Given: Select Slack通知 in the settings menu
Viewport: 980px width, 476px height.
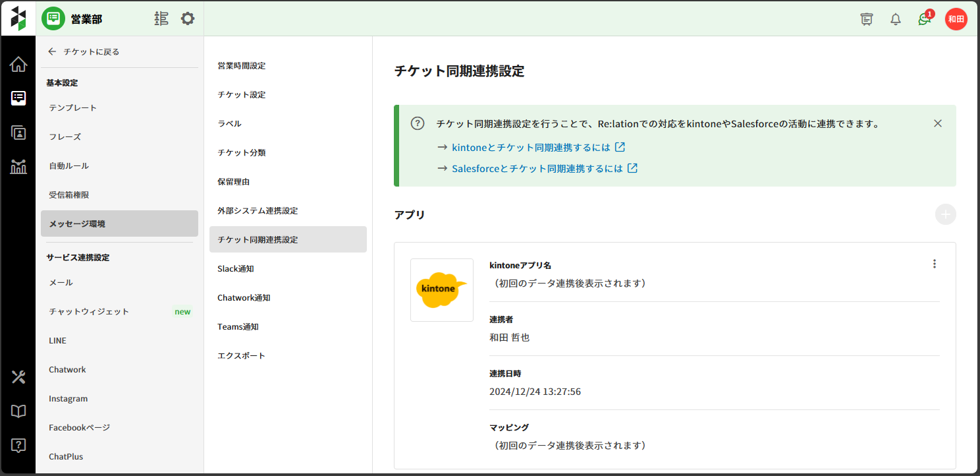Looking at the screenshot, I should pos(236,268).
